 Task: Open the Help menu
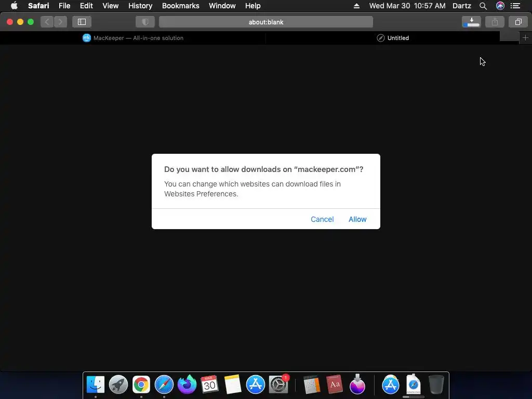[253, 6]
